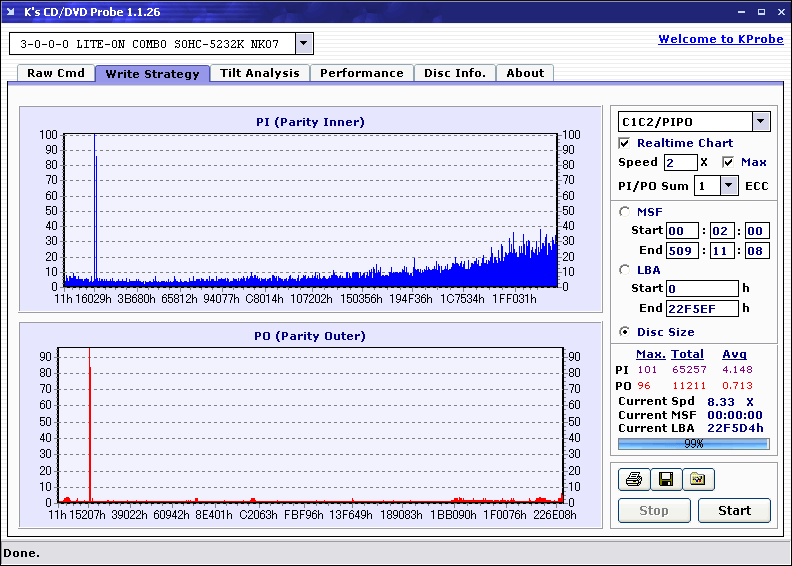Click the 99% scan progress bar
The image size is (792, 566).
693,443
